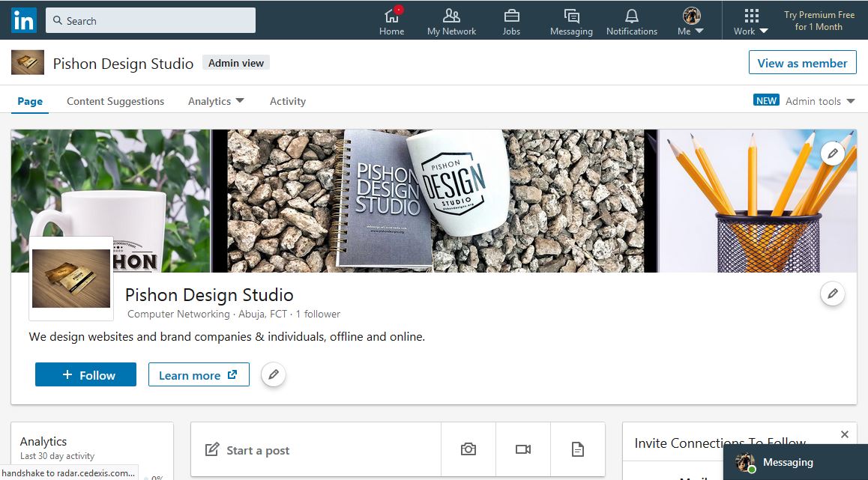Viewport: 868px width, 480px height.
Task: Click the Follow button
Action: (85, 374)
